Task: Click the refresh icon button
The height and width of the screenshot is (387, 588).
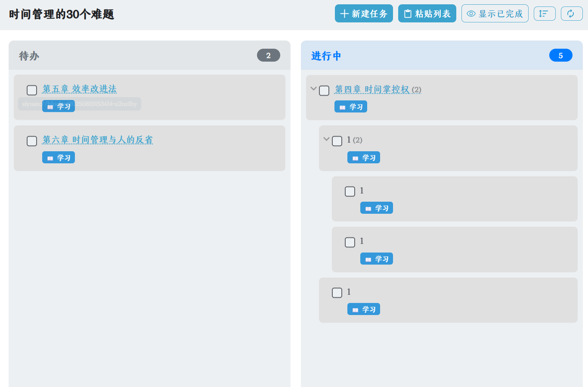Action: pos(571,14)
